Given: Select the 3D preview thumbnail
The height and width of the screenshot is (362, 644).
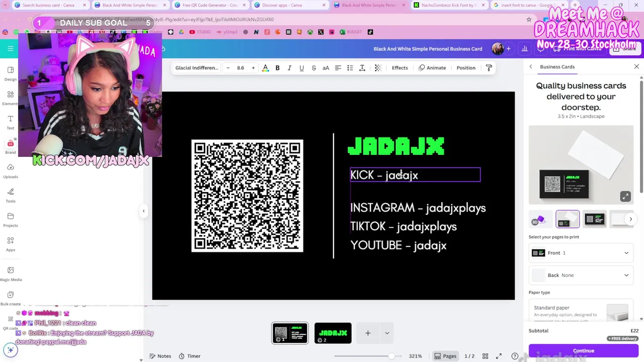Looking at the screenshot, I should click(x=540, y=219).
